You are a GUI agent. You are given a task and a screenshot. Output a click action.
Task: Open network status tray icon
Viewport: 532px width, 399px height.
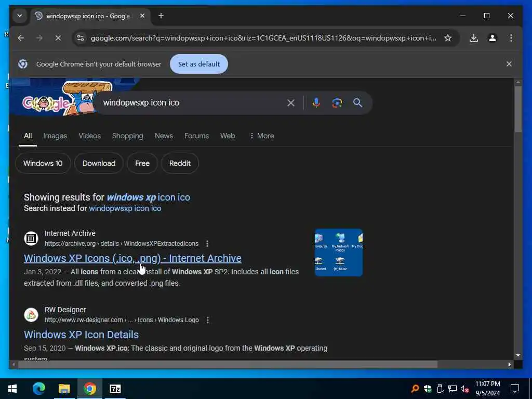click(x=453, y=389)
